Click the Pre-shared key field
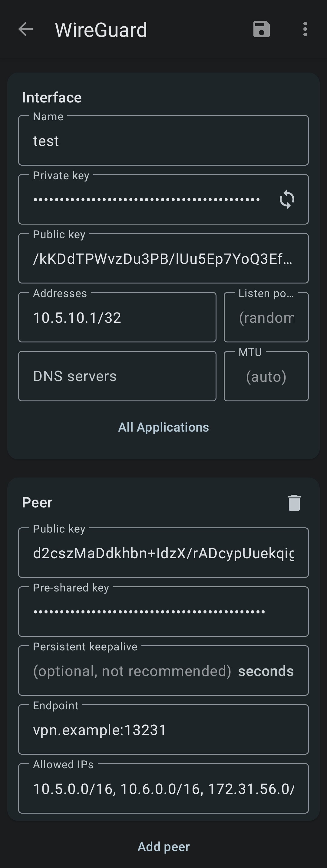Screen dimensions: 327x868 point(163,611)
